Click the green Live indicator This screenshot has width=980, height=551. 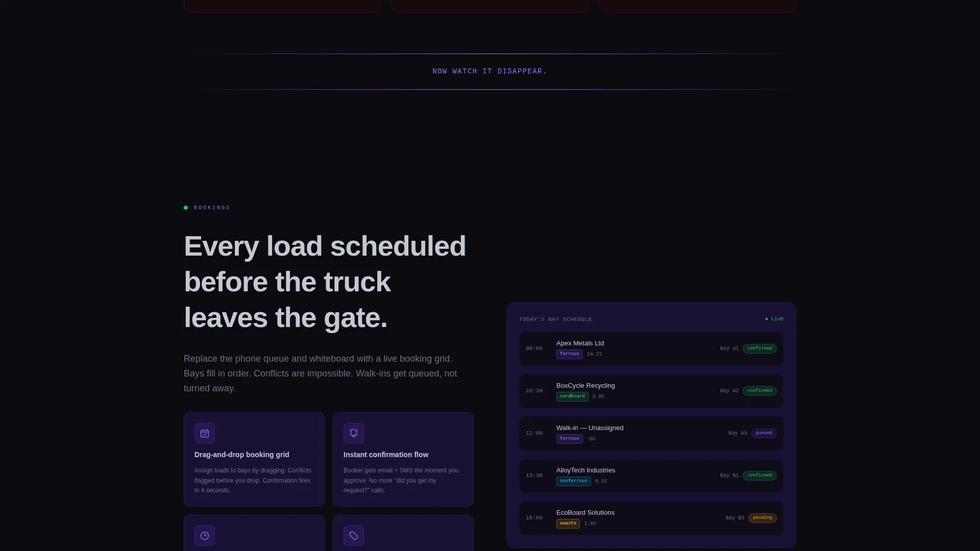[x=774, y=319]
